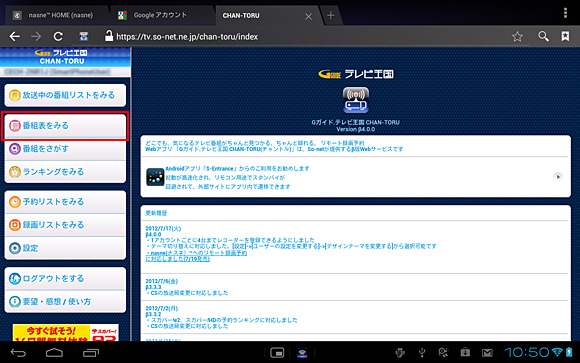Tap the 10:50 clock in status bar
This screenshot has width=580, height=363.
point(527,352)
